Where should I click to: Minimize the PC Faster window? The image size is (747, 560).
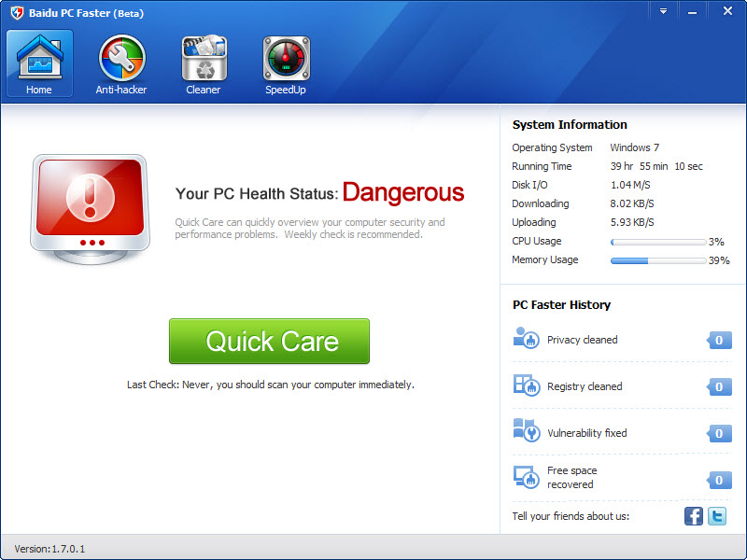695,11
